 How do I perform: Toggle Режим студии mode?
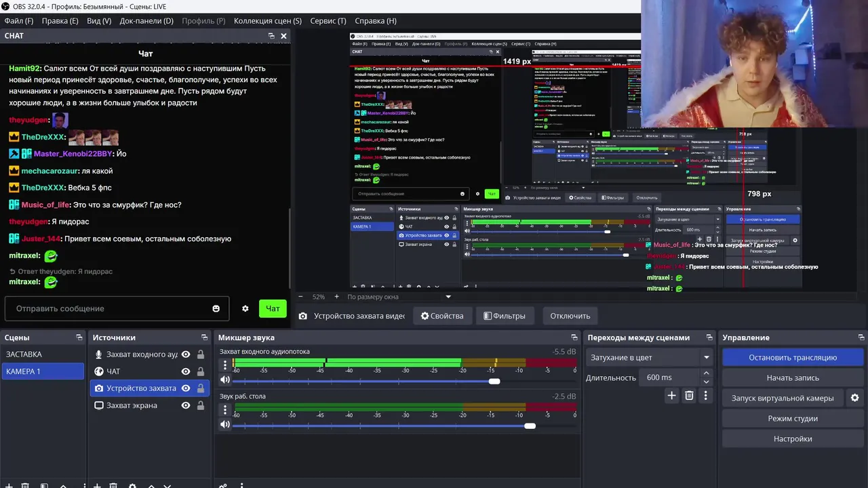tap(793, 418)
